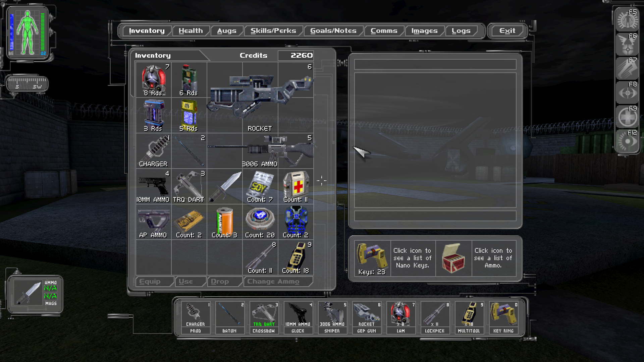The height and width of the screenshot is (362, 644).
Task: Select the riot prod labeled CHARGER
Action: click(153, 151)
